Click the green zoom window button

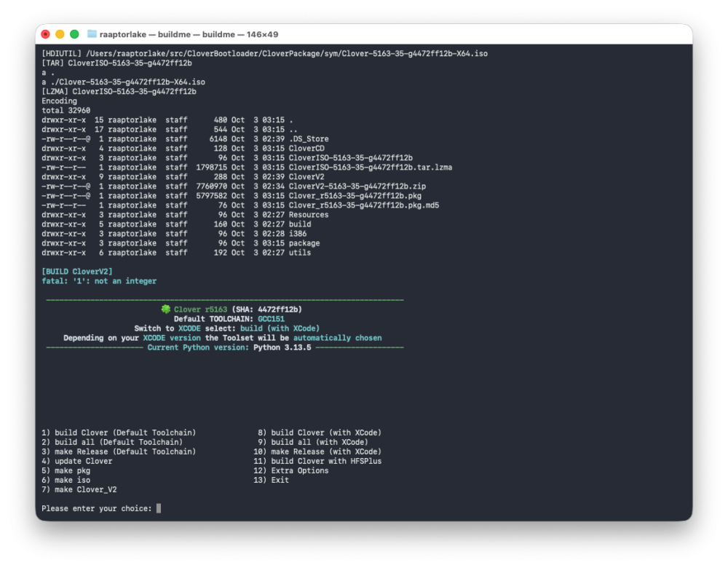74,34
